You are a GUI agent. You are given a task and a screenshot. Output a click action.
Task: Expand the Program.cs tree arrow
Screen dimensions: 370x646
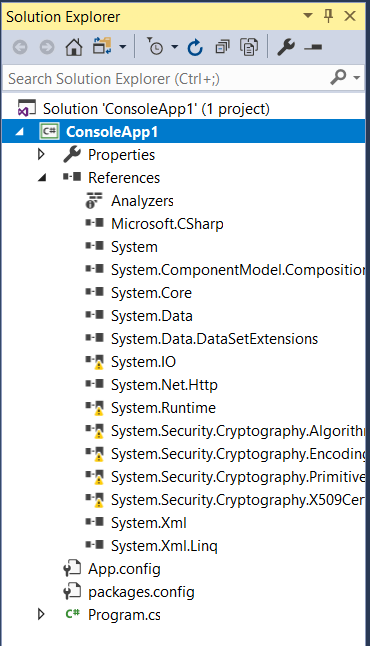pyautogui.click(x=41, y=614)
